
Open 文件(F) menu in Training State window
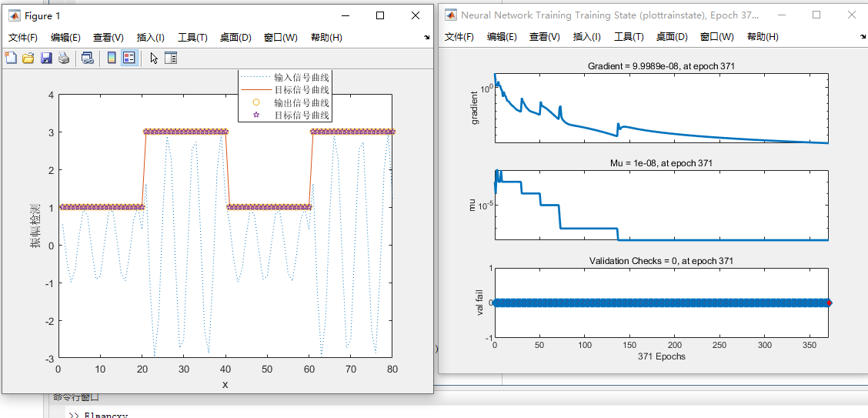(x=459, y=36)
